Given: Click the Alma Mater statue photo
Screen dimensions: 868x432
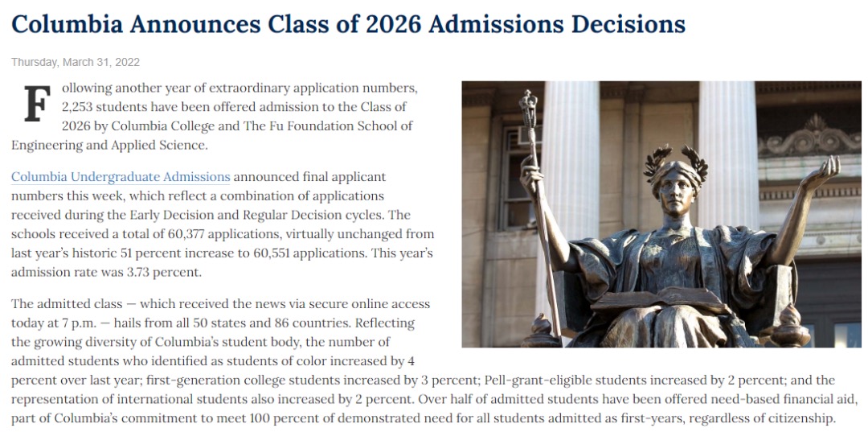Looking at the screenshot, I should pos(661,214).
